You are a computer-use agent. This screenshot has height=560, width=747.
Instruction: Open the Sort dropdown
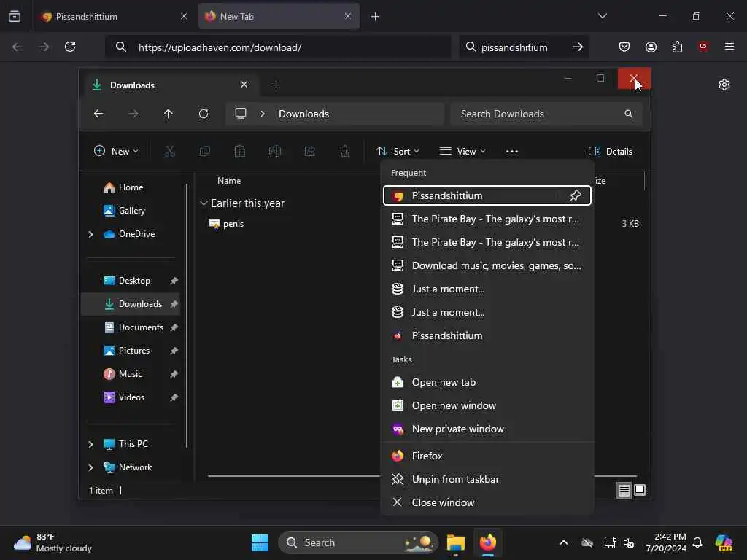(398, 152)
